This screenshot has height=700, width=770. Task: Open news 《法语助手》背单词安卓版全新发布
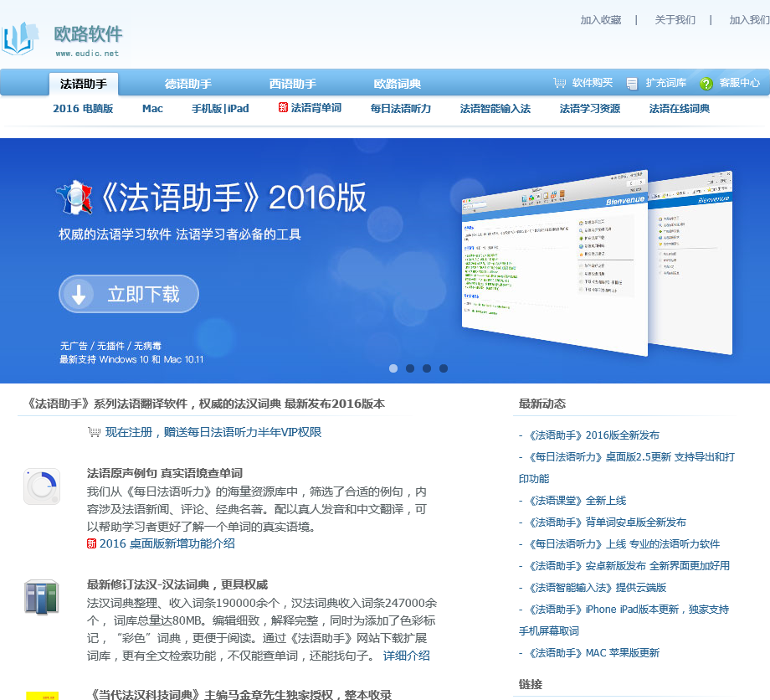608,522
